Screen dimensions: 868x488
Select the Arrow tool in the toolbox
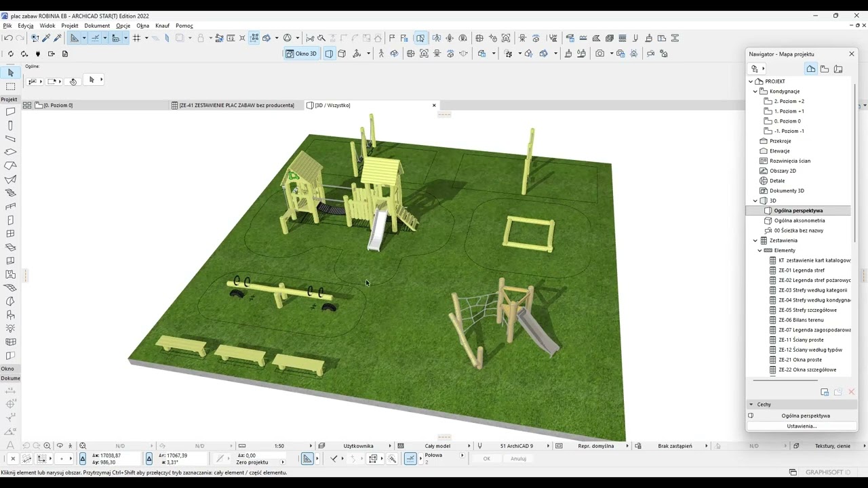tap(10, 73)
